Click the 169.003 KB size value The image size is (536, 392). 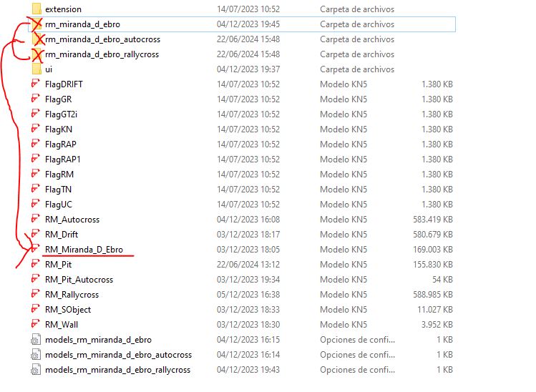[433, 250]
